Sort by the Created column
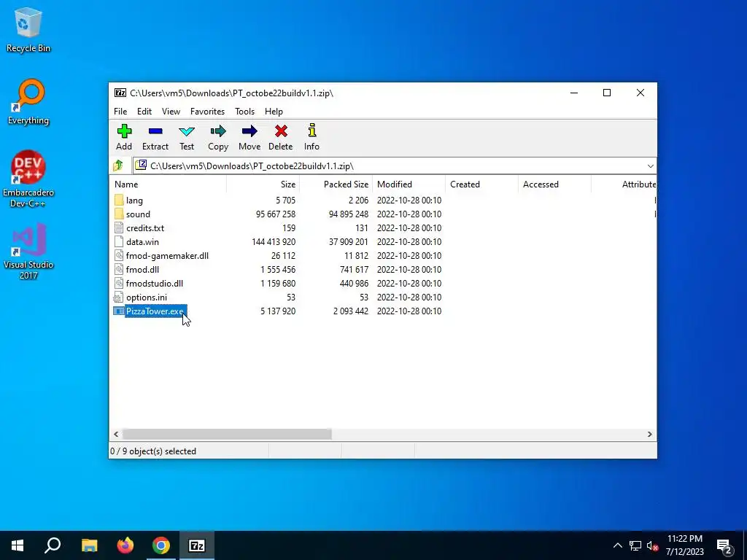 tap(481, 184)
